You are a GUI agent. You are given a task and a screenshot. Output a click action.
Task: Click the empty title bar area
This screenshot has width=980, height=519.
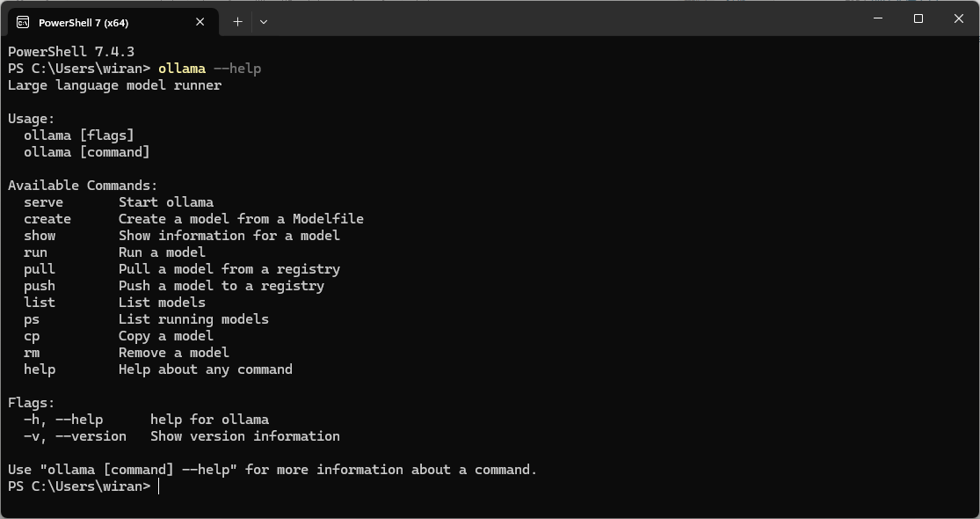point(563,18)
